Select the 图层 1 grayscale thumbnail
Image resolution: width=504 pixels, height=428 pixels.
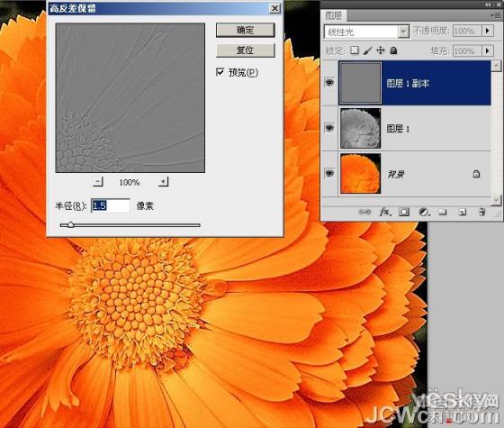(x=360, y=128)
